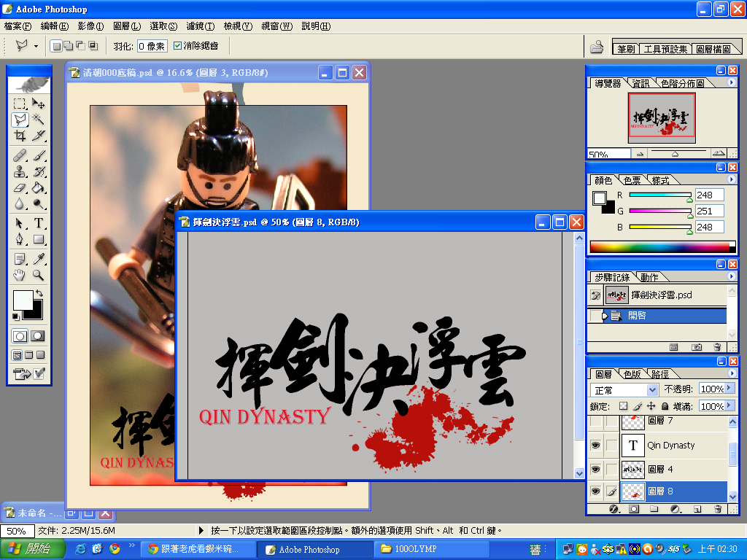This screenshot has height=560, width=747.
Task: Select the Hand tool
Action: (x=20, y=275)
